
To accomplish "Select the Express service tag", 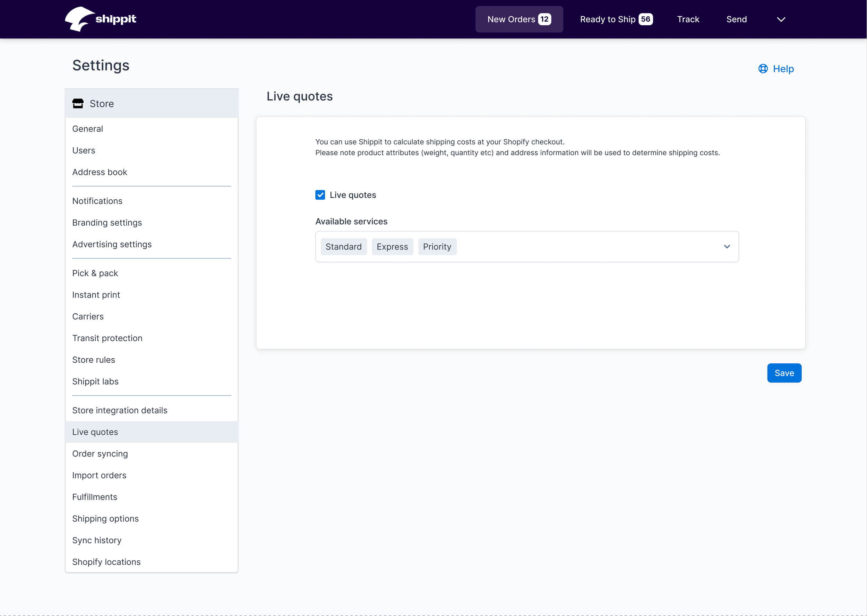I will coord(392,247).
